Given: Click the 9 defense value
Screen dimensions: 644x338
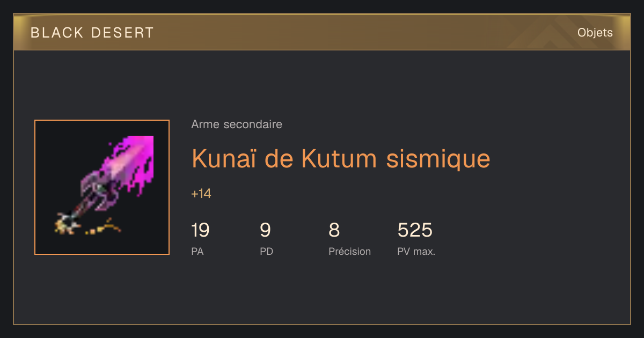Looking at the screenshot, I should pyautogui.click(x=265, y=230).
